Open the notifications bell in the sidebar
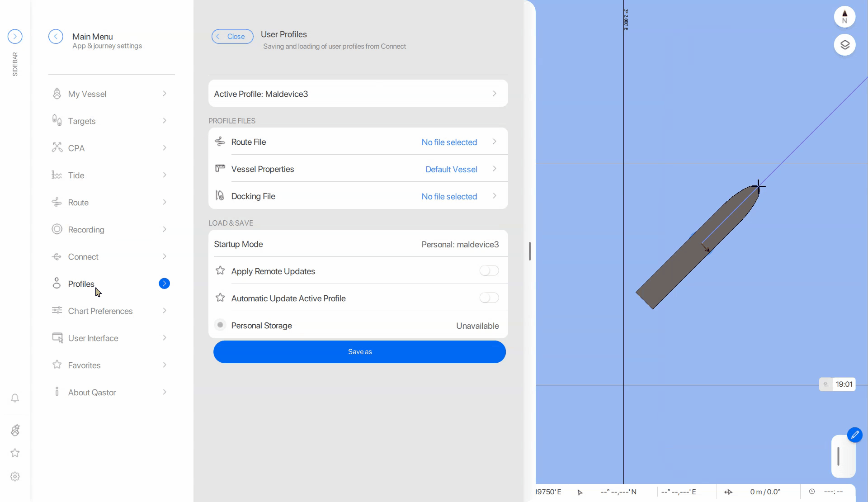Image resolution: width=868 pixels, height=502 pixels. 15,398
